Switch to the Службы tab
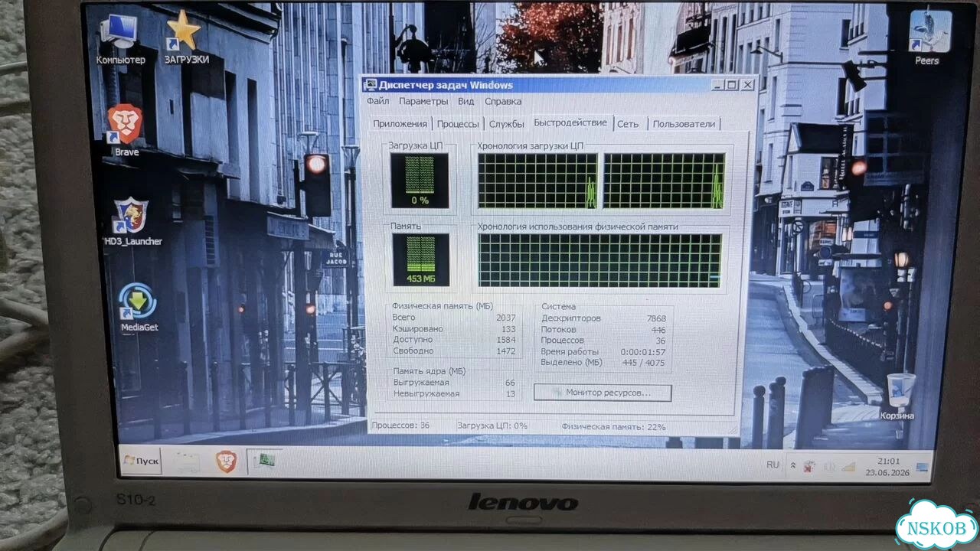Viewport: 980px width, 551px height. point(507,124)
